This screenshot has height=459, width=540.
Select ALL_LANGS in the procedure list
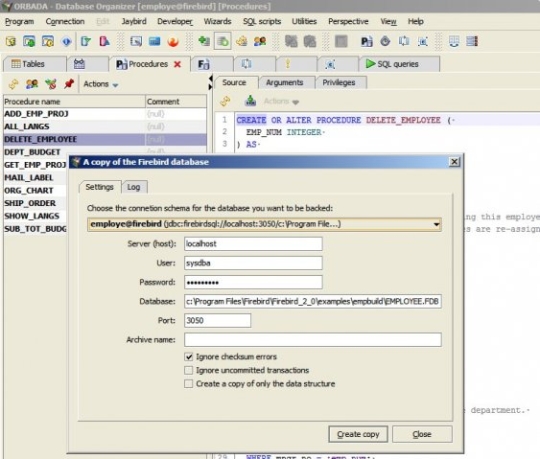click(x=105, y=127)
